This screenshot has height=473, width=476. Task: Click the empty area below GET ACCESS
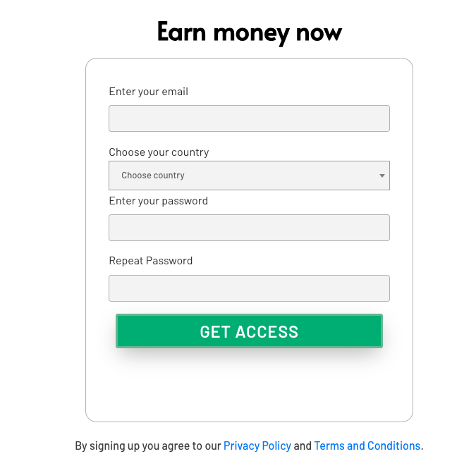point(249,386)
